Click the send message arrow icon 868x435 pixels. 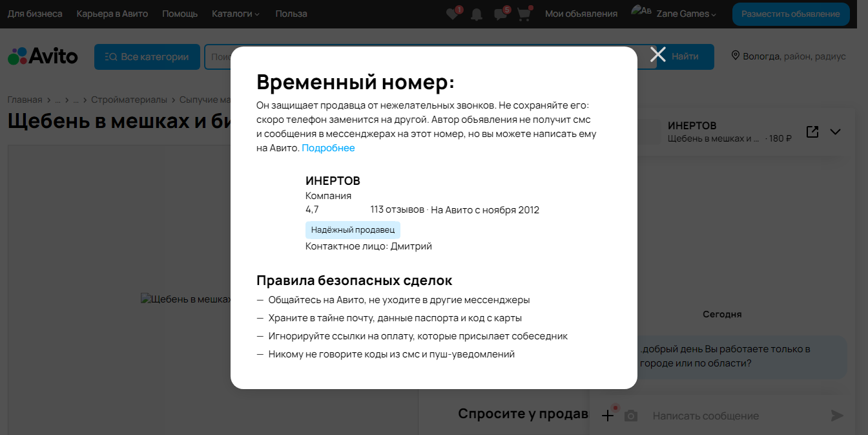(x=837, y=416)
